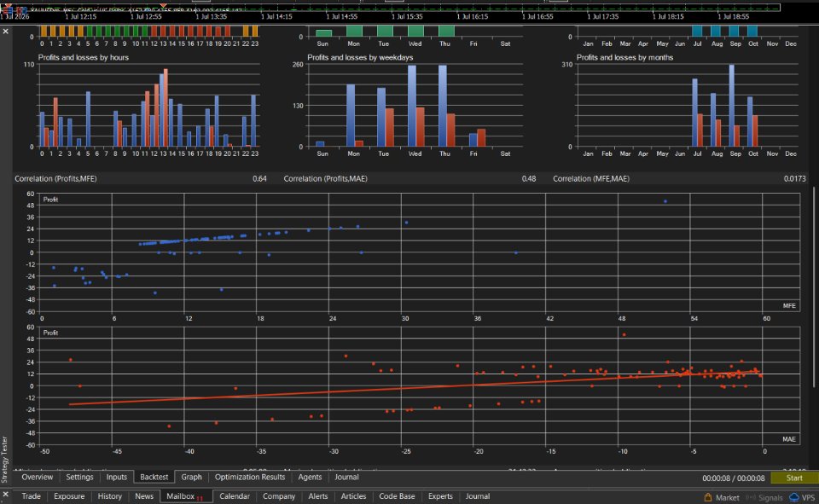Click the correlation value "0.64"
The height and width of the screenshot is (504, 819).
click(259, 178)
